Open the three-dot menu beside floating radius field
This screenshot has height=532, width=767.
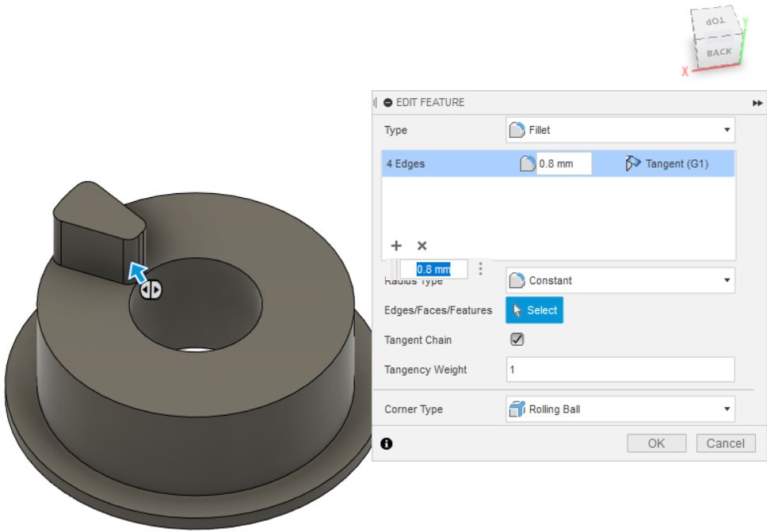point(480,269)
